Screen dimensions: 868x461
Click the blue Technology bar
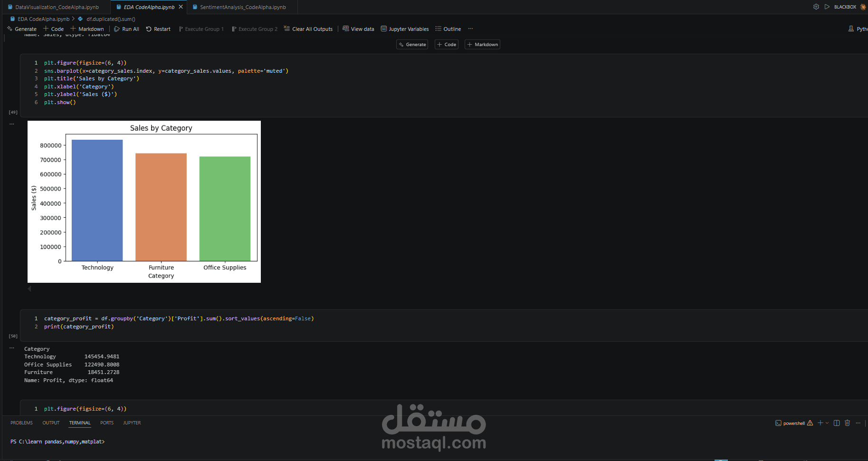point(97,200)
